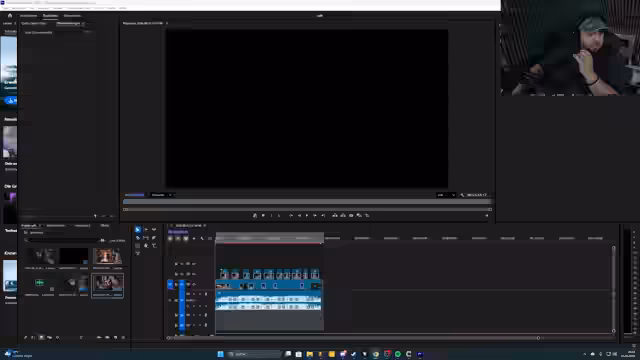Screen dimensions: 640x360
Task: Click the program monitor scrub bar
Action: pos(307,202)
